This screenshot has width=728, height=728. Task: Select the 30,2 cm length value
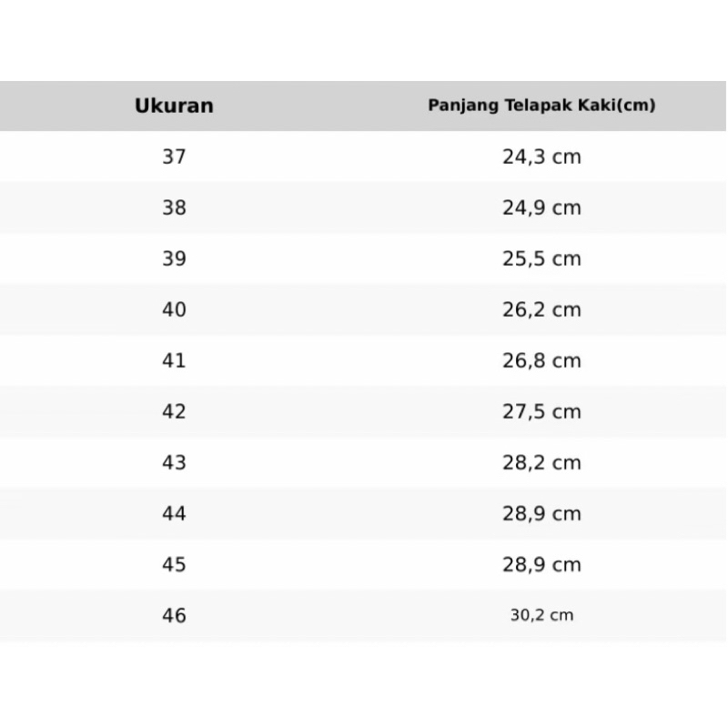(x=541, y=615)
